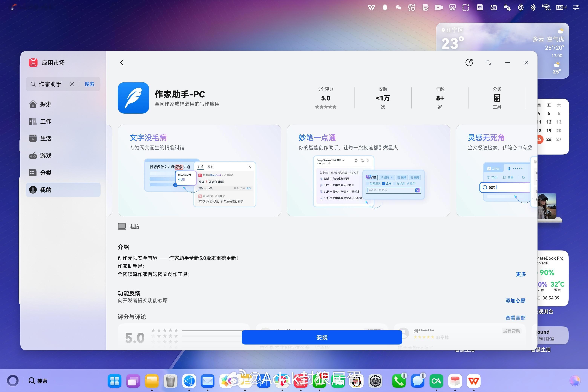Click the 搜索 button beside the search field
588x392 pixels.
pyautogui.click(x=90, y=84)
